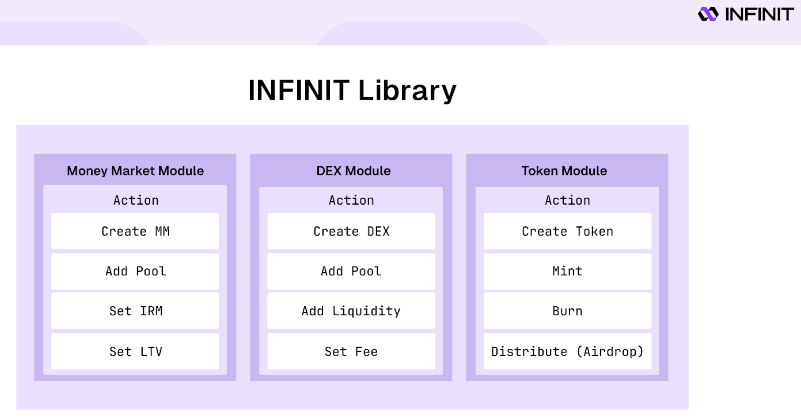
Task: Click the Distribute (Airdrop) action
Action: [568, 352]
